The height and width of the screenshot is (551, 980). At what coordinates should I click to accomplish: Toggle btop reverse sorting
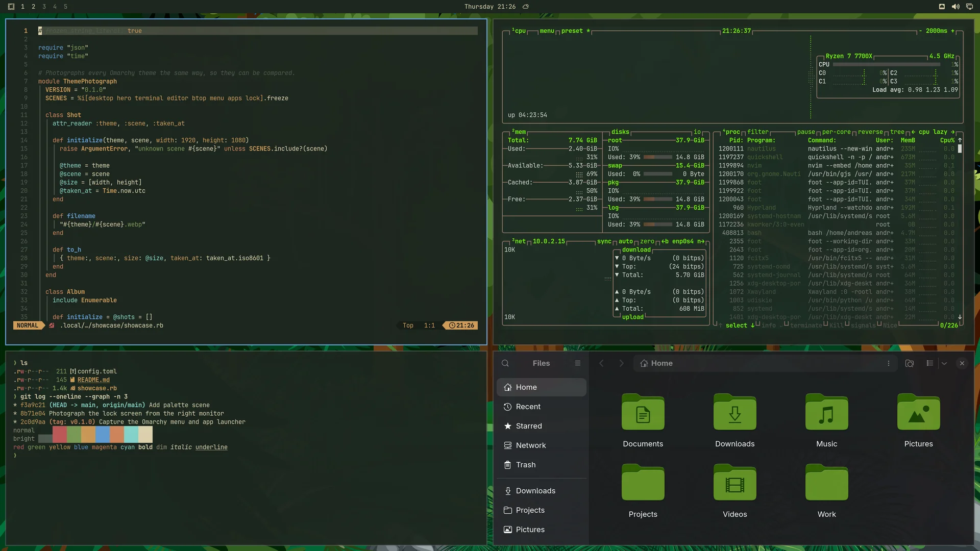click(x=870, y=132)
